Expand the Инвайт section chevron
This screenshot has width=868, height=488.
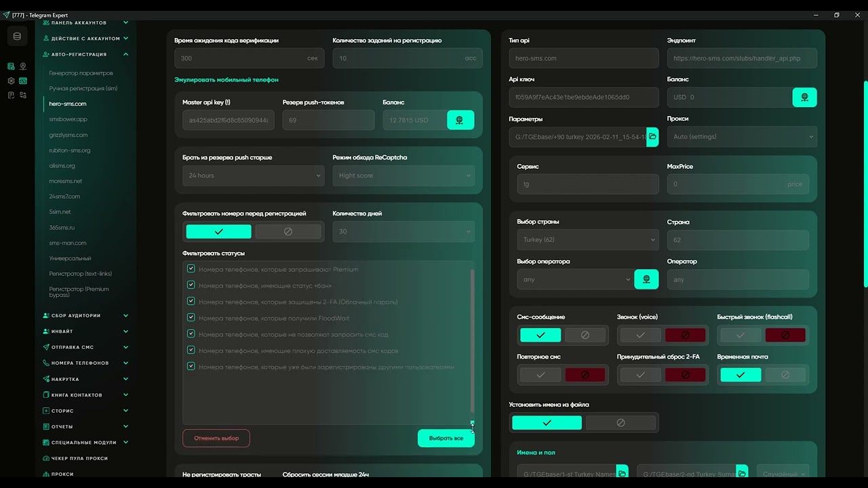coord(125,331)
